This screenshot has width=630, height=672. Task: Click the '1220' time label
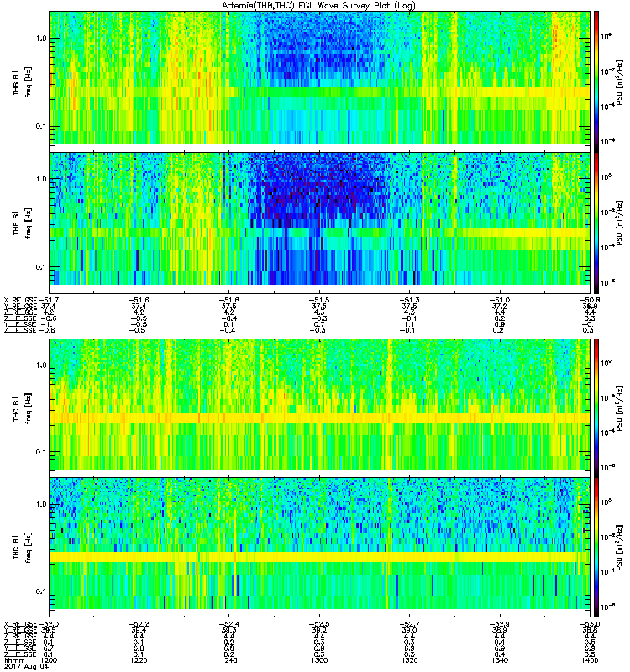tap(139, 660)
